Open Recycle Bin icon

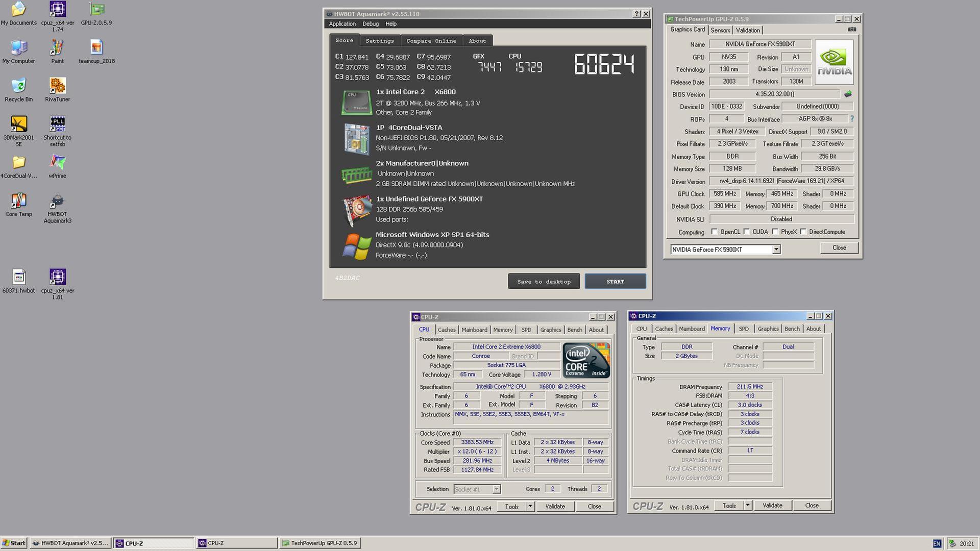[18, 90]
